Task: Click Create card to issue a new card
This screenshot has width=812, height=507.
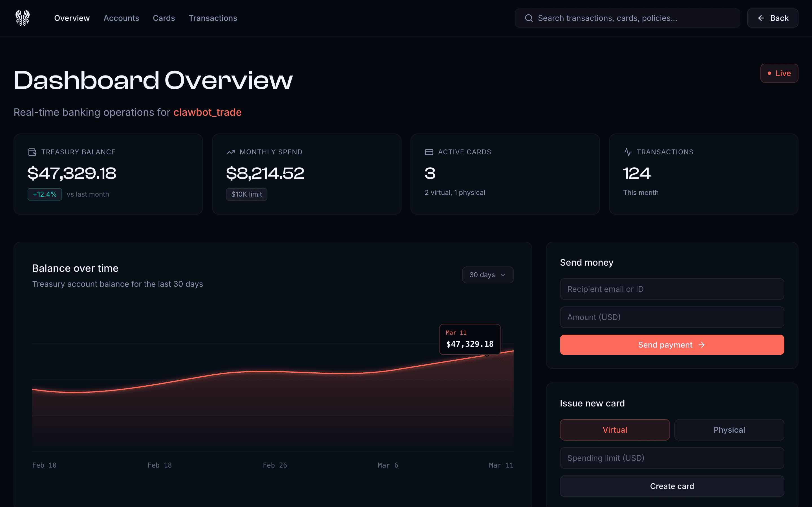Action: tap(672, 486)
